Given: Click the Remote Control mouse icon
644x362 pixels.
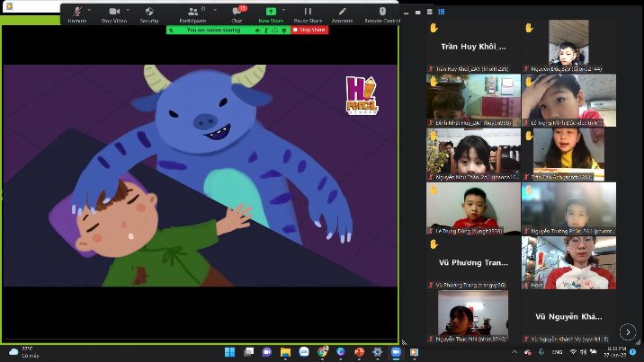Looking at the screenshot, I should click(382, 13).
